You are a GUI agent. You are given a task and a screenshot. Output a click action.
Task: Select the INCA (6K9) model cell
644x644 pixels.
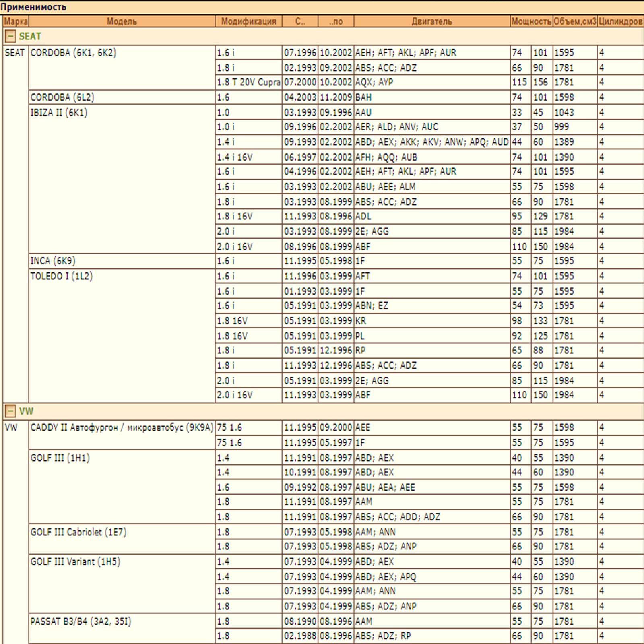click(x=122, y=261)
